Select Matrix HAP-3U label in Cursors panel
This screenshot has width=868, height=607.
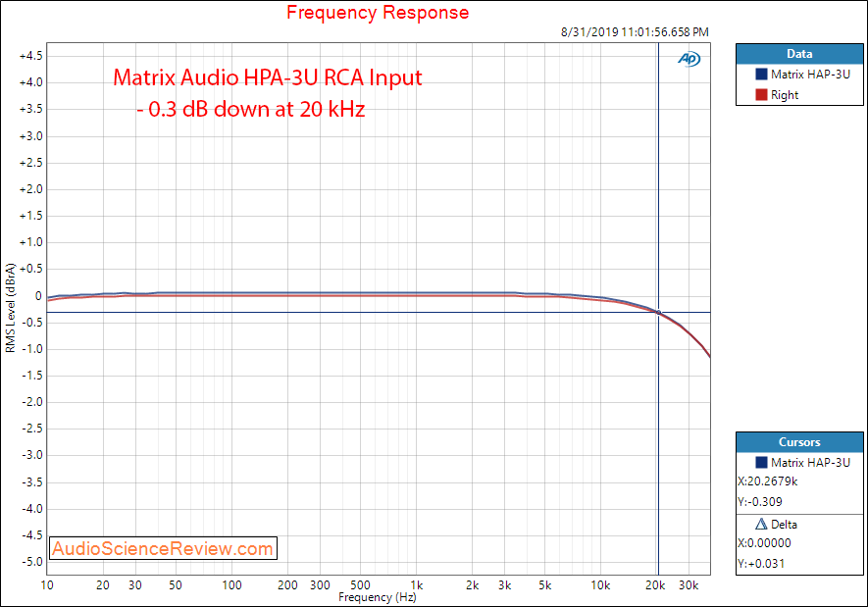point(810,463)
